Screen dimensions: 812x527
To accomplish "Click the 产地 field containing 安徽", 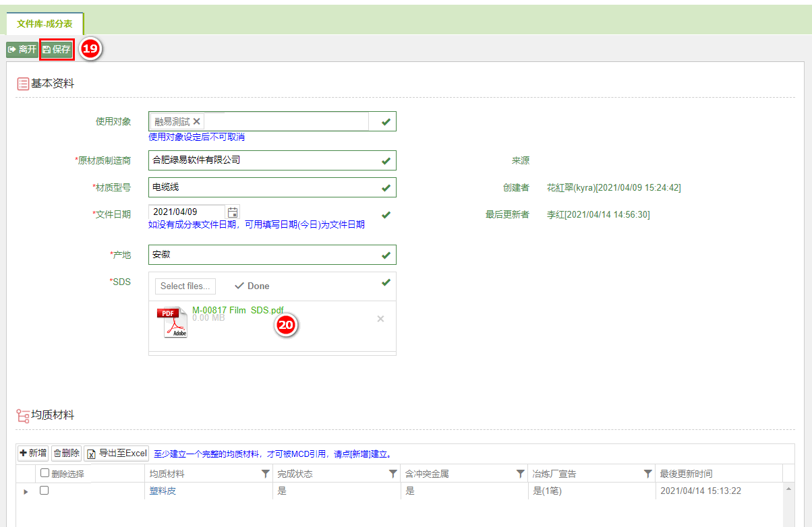I will coord(272,255).
